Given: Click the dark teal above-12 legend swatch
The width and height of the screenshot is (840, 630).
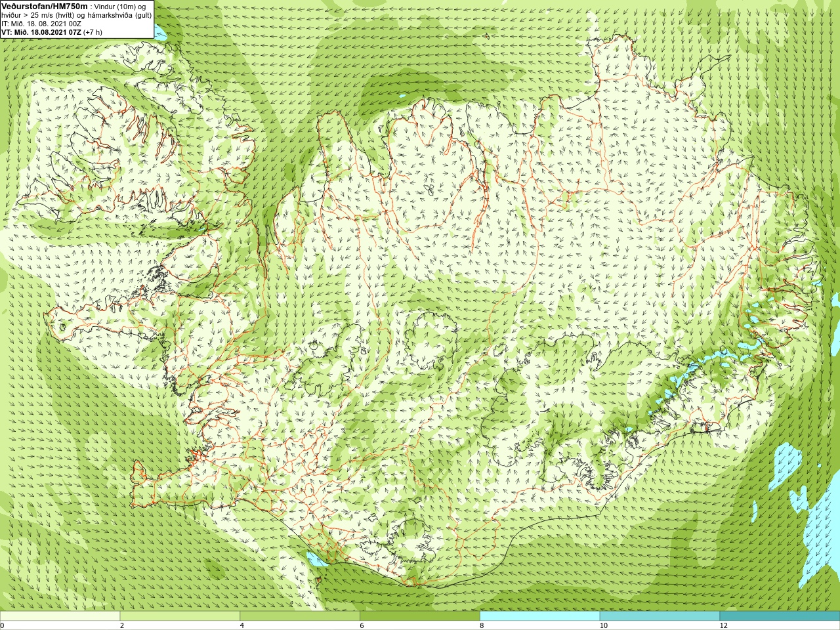Looking at the screenshot, I should 780,616.
